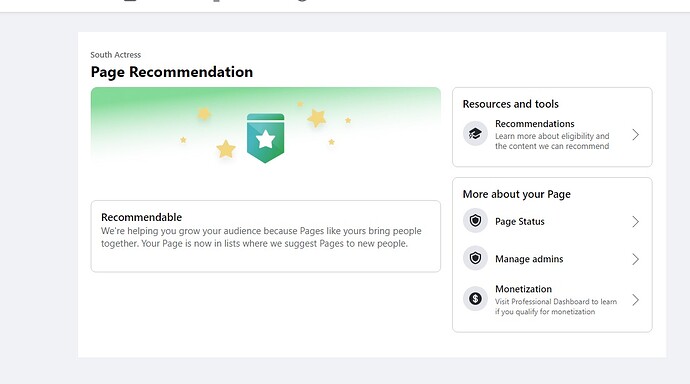Image resolution: width=690 pixels, height=384 pixels.
Task: Go to the South Actress page name
Action: 116,55
